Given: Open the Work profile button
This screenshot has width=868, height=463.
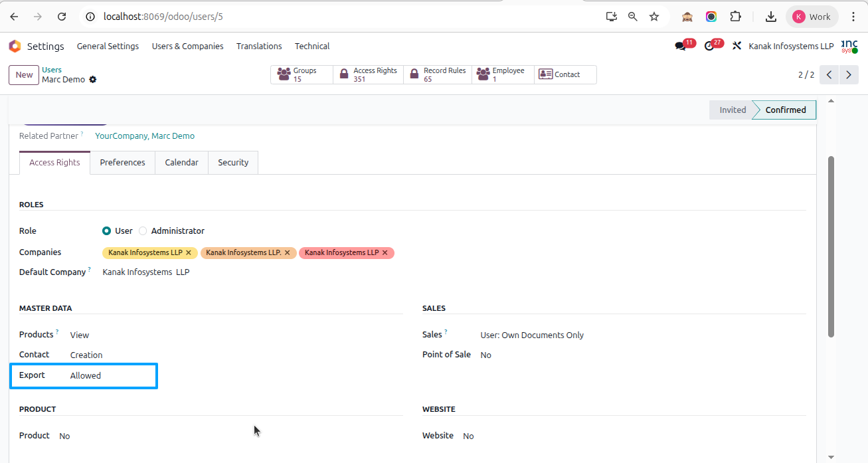Looking at the screenshot, I should point(812,17).
